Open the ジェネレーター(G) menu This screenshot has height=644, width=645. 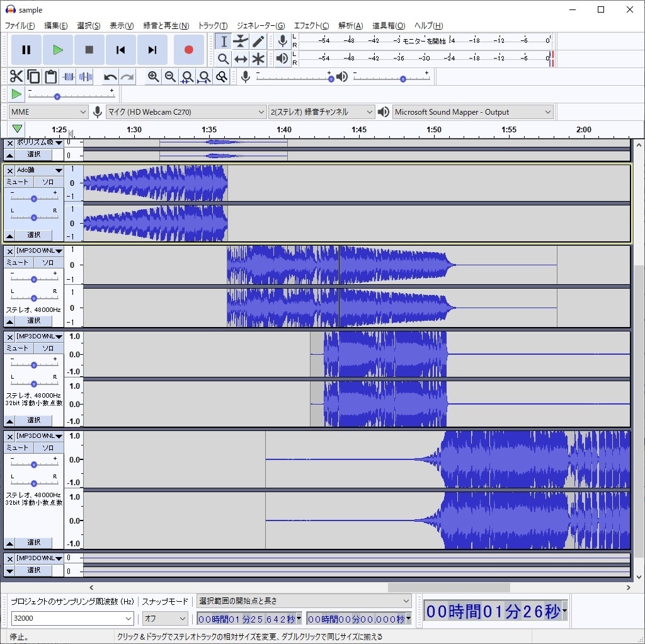tap(261, 25)
